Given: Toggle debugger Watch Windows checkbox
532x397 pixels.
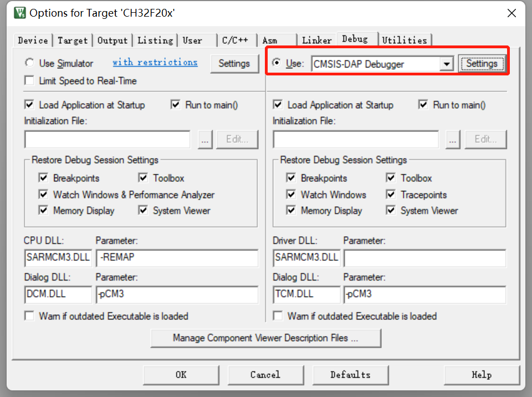Looking at the screenshot, I should (291, 194).
